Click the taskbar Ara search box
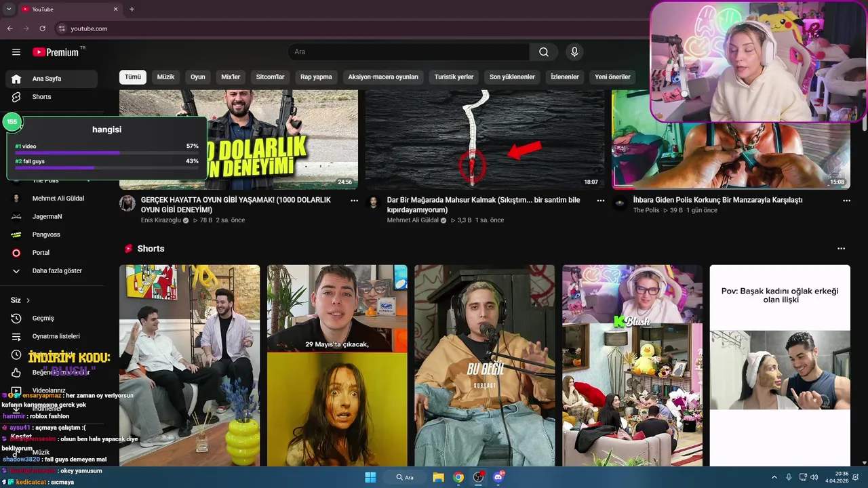 point(406,477)
